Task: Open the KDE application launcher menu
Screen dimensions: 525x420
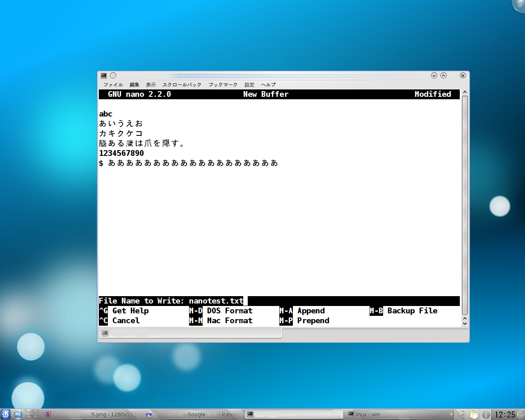Action: coord(5,414)
